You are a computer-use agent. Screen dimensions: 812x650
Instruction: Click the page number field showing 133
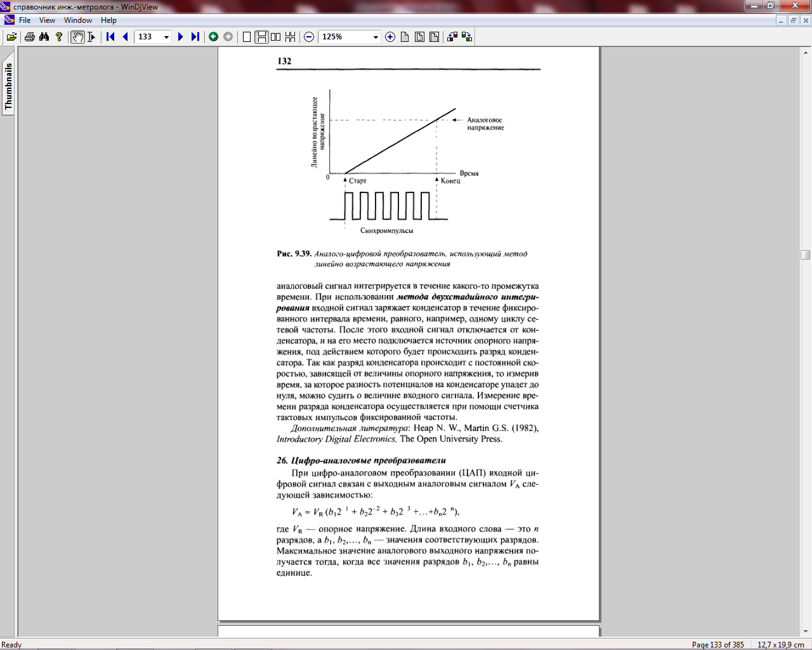pos(149,37)
